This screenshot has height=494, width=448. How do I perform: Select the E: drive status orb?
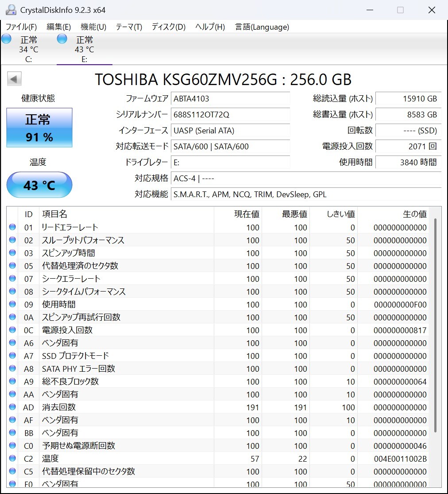click(62, 39)
